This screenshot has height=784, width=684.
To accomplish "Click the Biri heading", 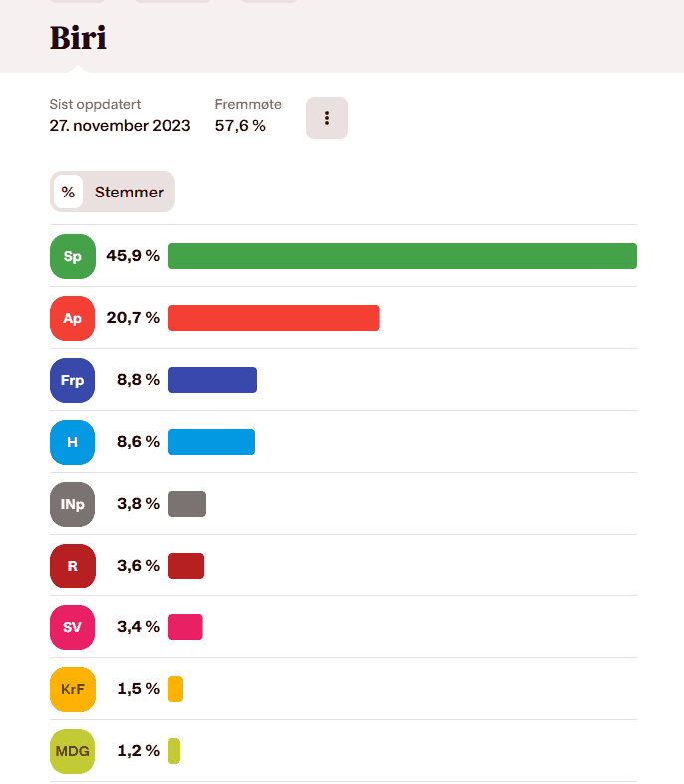I will coord(78,38).
